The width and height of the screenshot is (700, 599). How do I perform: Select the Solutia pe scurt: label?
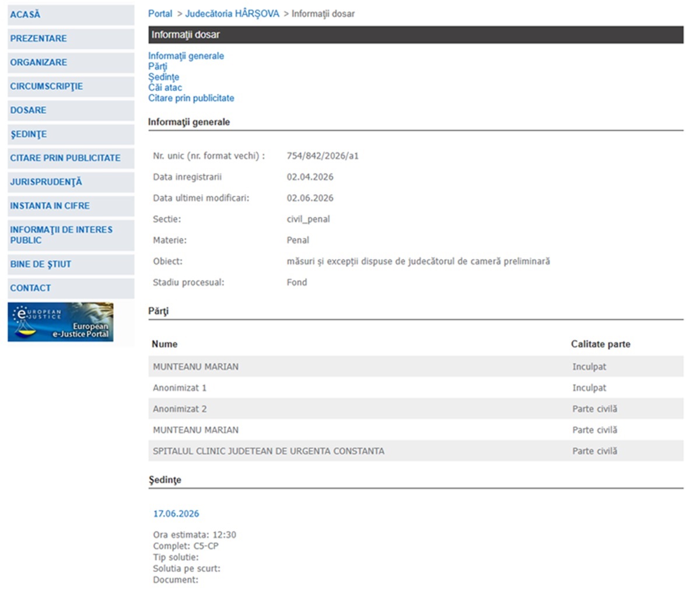tap(187, 569)
